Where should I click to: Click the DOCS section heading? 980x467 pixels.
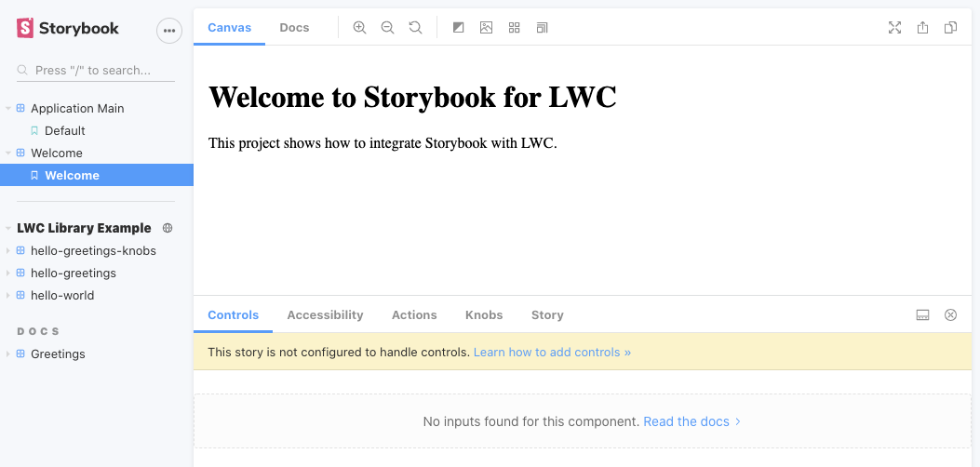pos(38,331)
